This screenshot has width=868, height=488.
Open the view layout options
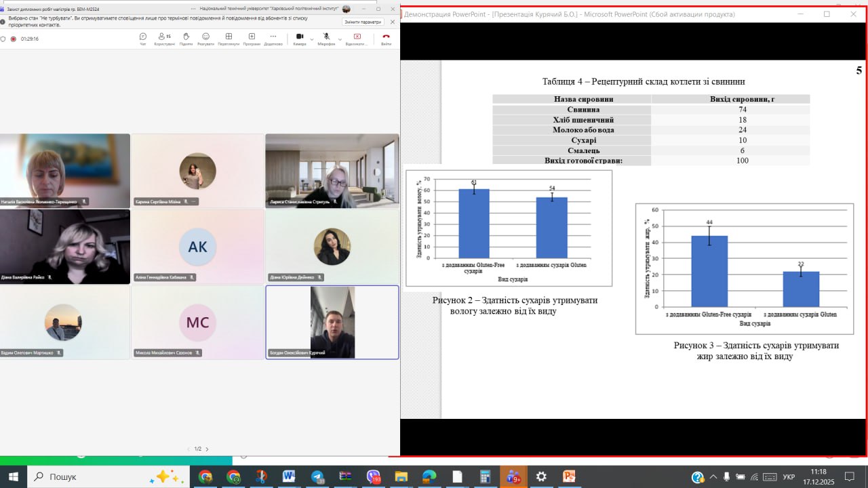pyautogui.click(x=229, y=38)
